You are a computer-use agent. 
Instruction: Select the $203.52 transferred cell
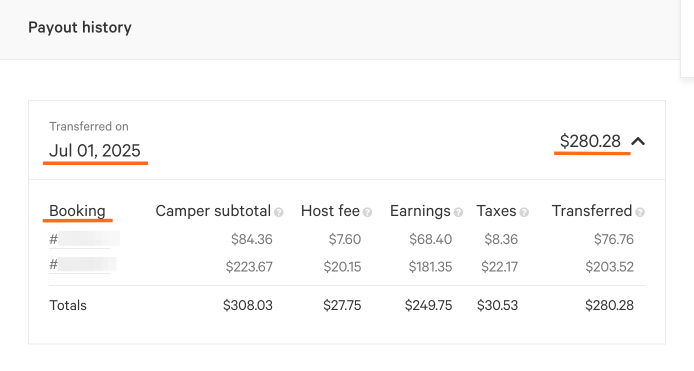(609, 267)
